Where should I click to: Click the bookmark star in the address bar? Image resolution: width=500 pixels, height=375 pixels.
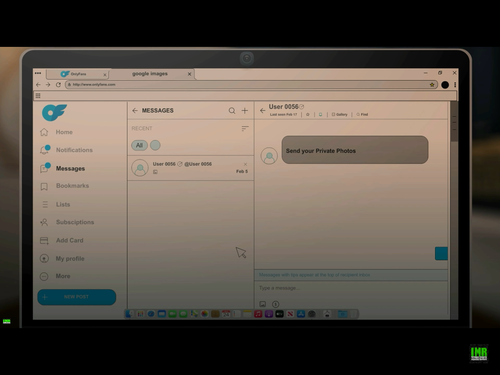coord(432,85)
